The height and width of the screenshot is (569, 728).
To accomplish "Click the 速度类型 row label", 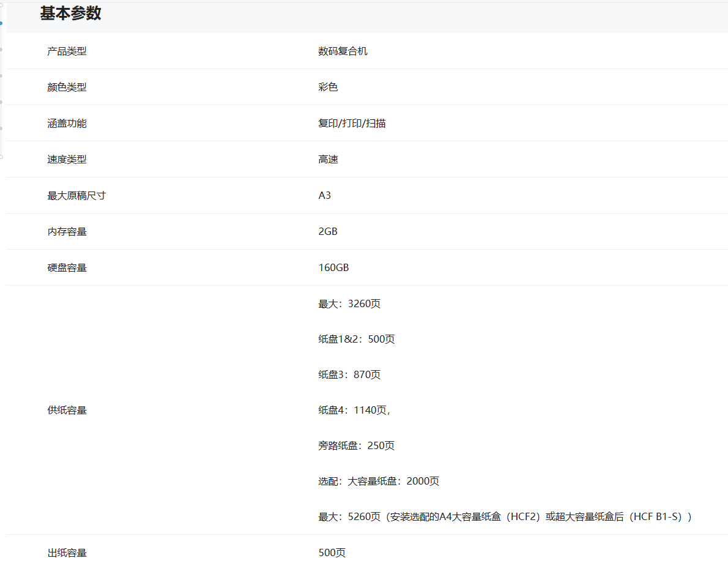I will 67,160.
